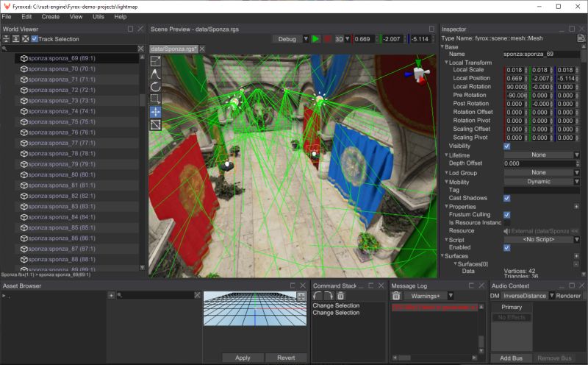This screenshot has height=365, width=588.
Task: Toggle Cast Shadows checkbox
Action: tap(506, 198)
